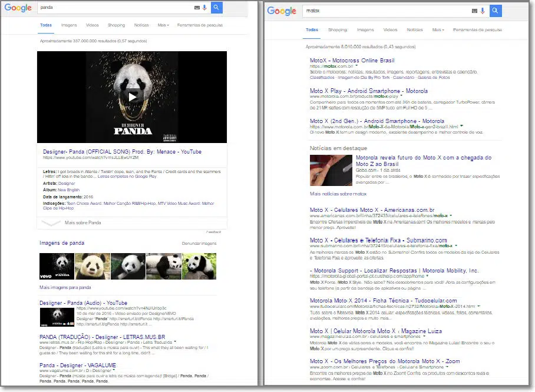
Task: Open the dropdown arrow beside americanas.com.br URL
Action: (x=451, y=215)
